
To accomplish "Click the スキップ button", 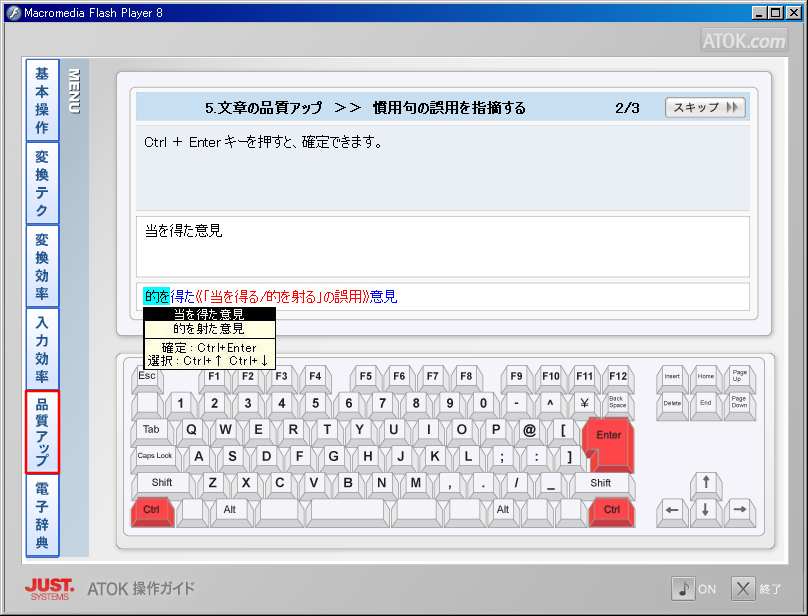I will click(x=705, y=108).
